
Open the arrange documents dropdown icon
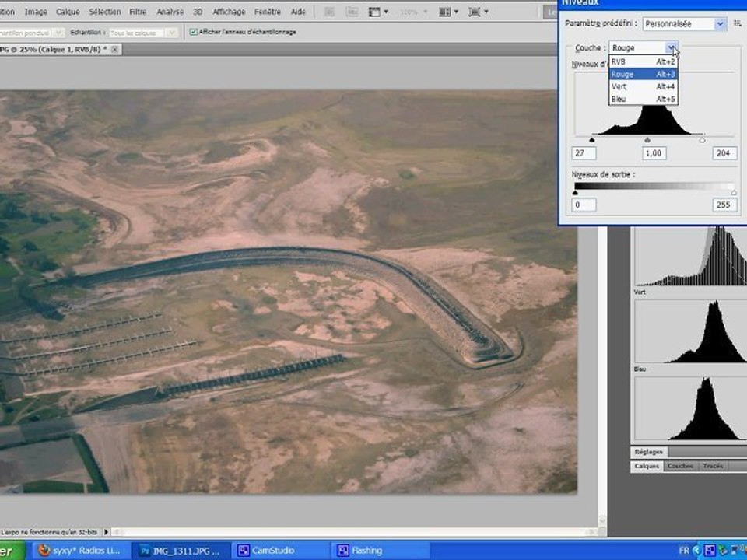pyautogui.click(x=448, y=12)
